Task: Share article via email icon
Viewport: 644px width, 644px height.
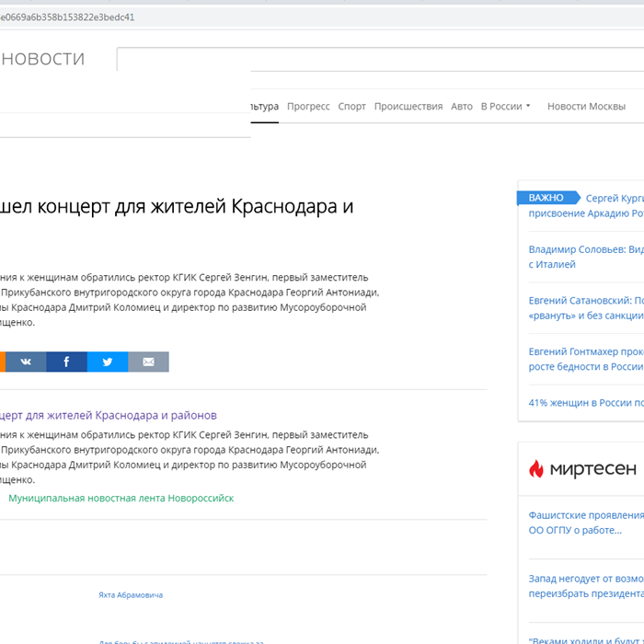Action: pos(149,362)
